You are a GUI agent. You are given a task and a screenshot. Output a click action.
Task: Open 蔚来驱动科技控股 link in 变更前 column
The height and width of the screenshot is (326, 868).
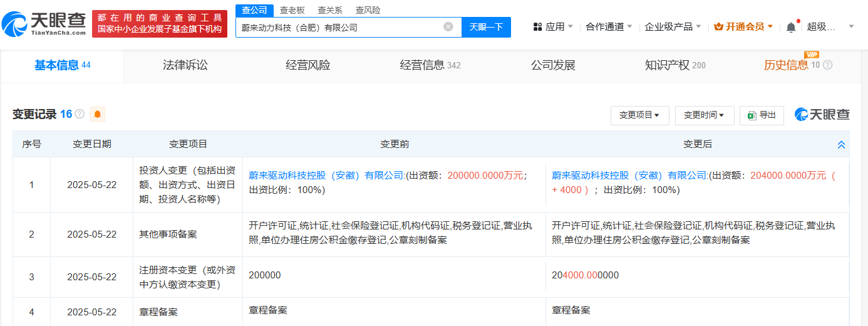coord(326,176)
